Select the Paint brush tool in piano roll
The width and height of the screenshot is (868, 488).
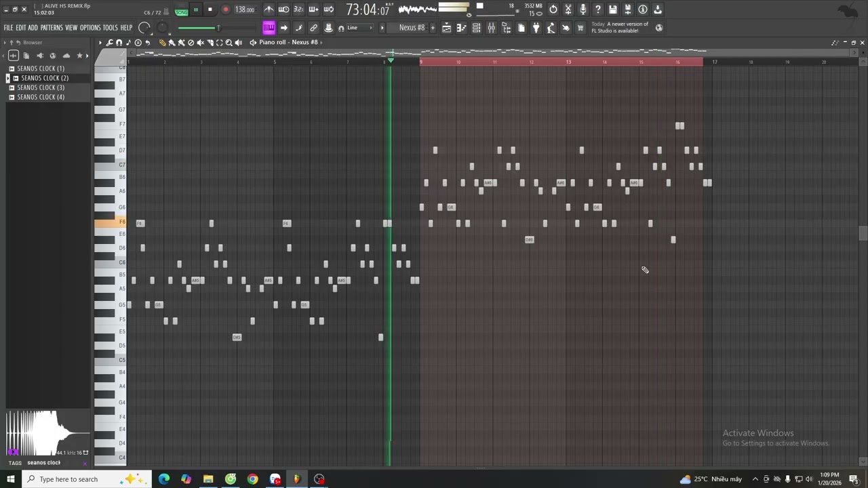tap(172, 42)
